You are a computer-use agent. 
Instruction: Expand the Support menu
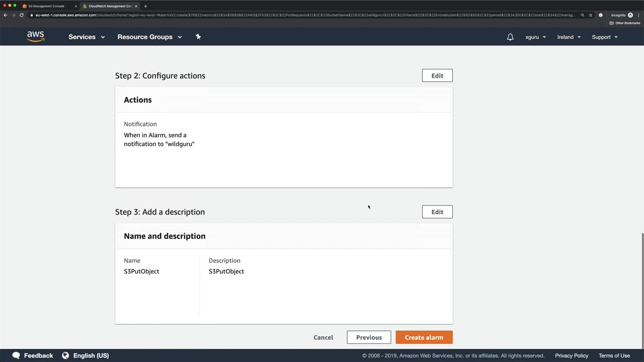[604, 37]
